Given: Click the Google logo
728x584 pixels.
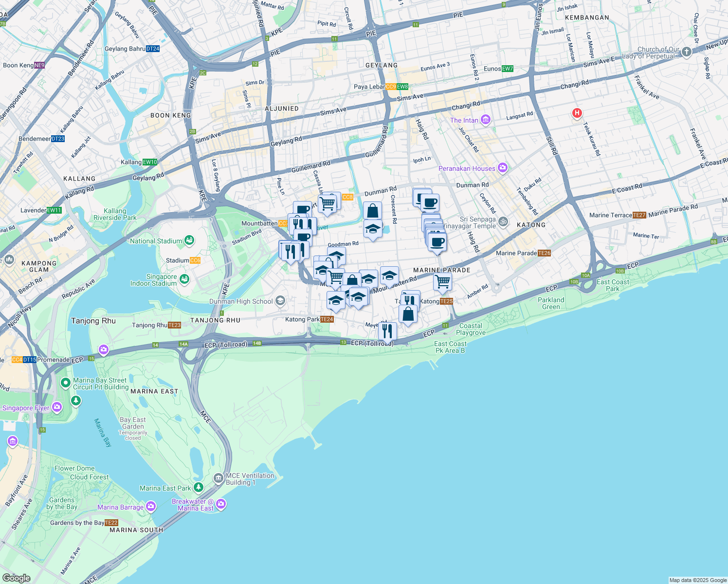Looking at the screenshot, I should (17, 578).
